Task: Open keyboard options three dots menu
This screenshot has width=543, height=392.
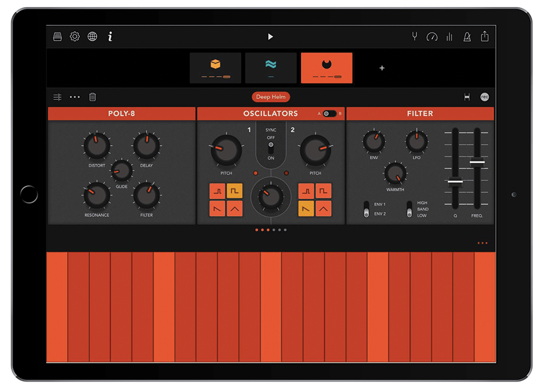Action: point(482,243)
